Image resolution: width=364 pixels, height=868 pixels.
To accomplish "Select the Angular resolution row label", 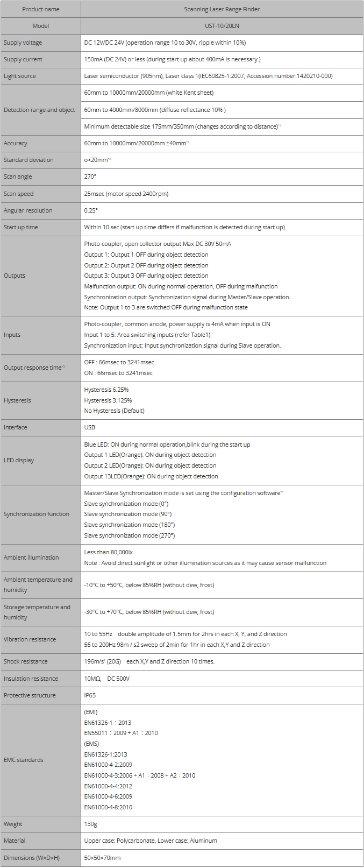I will pyautogui.click(x=28, y=210).
